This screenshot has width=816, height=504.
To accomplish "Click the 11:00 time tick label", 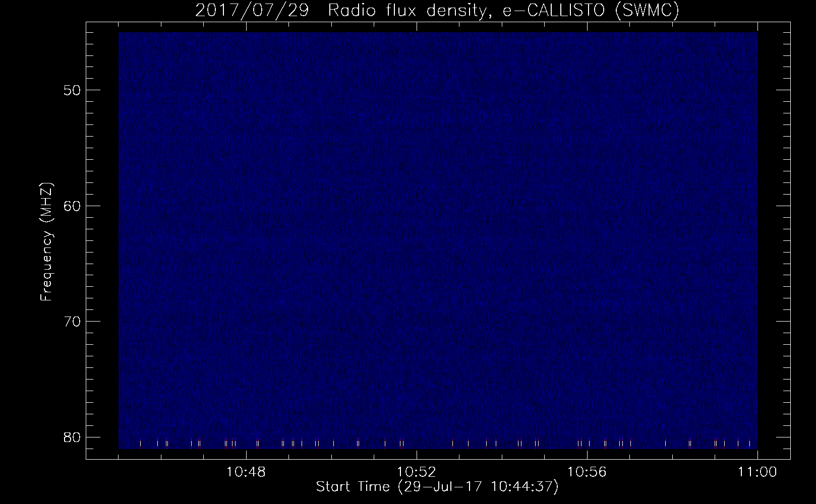I will 757,472.
